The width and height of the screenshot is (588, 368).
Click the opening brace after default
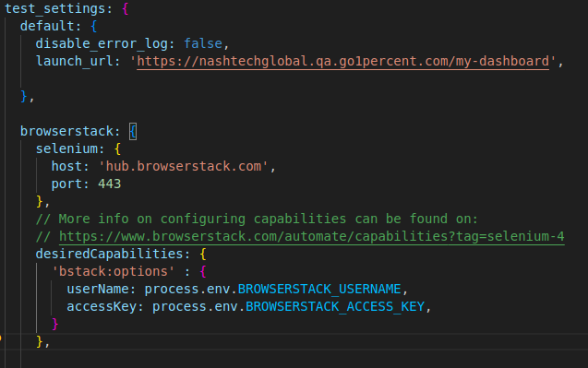[94, 26]
